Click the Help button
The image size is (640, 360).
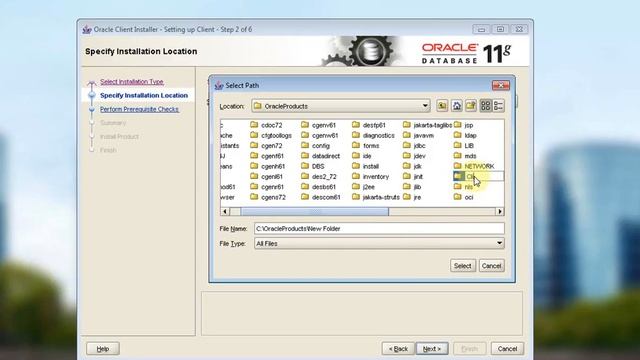(103, 349)
